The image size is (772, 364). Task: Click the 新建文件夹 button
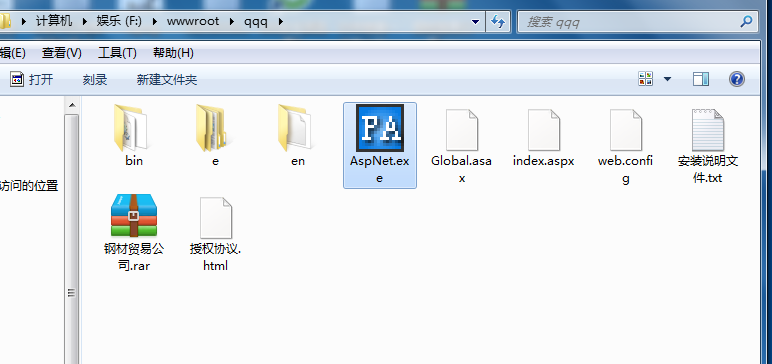pos(167,79)
